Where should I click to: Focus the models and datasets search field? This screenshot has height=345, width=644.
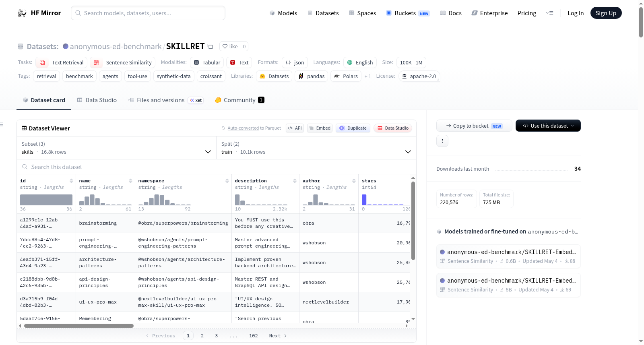(148, 13)
